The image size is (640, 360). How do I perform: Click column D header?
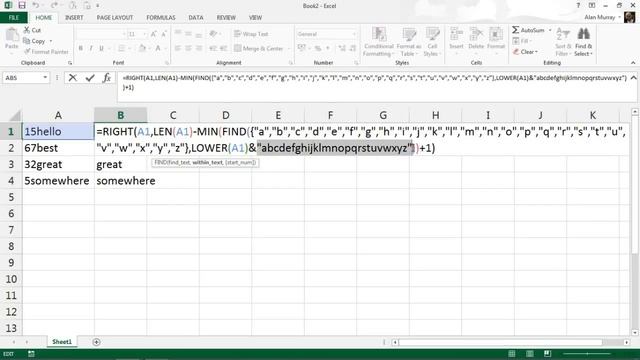[x=225, y=115]
